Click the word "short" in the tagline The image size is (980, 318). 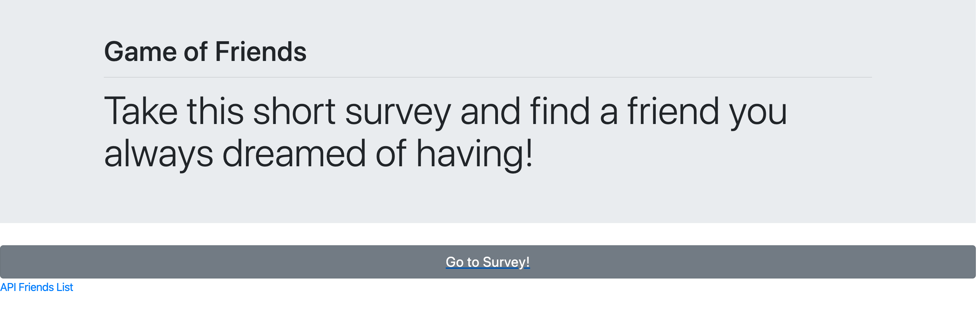[295, 111]
